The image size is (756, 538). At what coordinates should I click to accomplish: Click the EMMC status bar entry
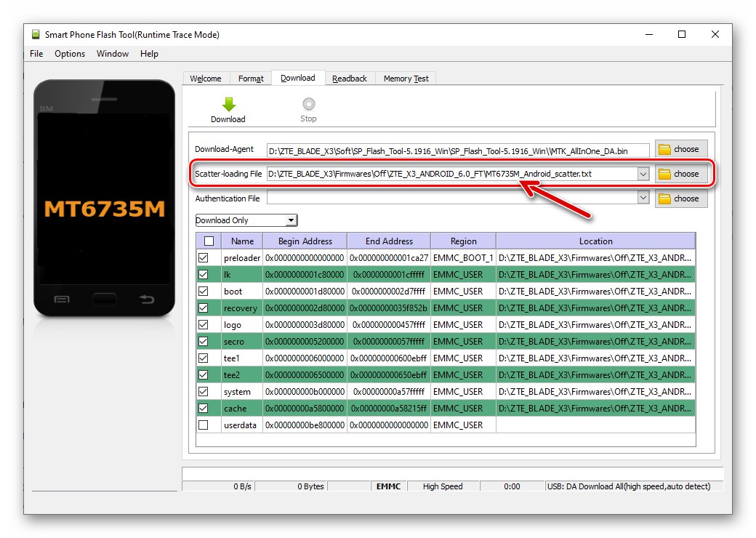pyautogui.click(x=389, y=486)
